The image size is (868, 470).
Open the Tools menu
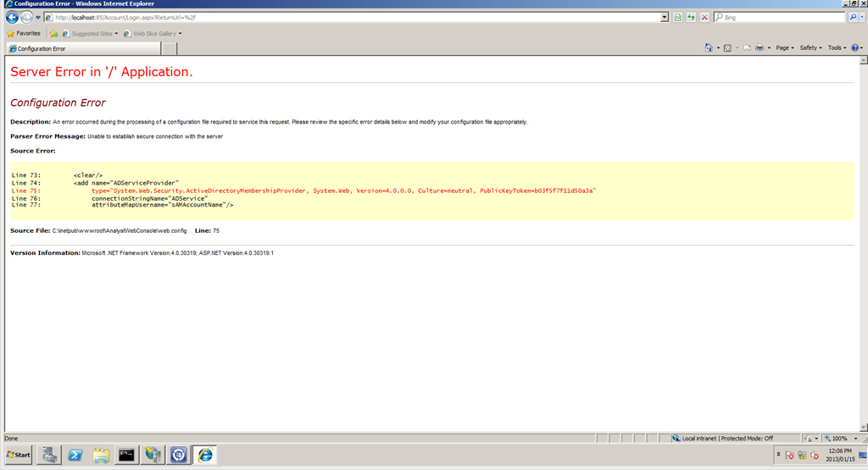click(x=837, y=48)
